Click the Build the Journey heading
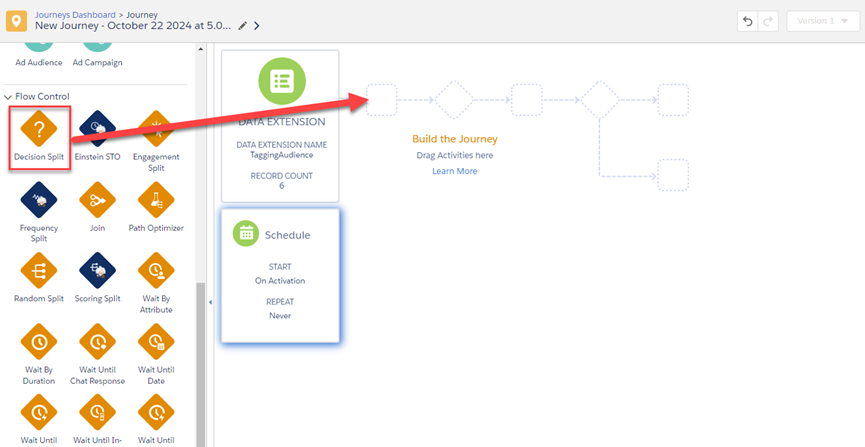Image resolution: width=865 pixels, height=447 pixels. tap(455, 139)
